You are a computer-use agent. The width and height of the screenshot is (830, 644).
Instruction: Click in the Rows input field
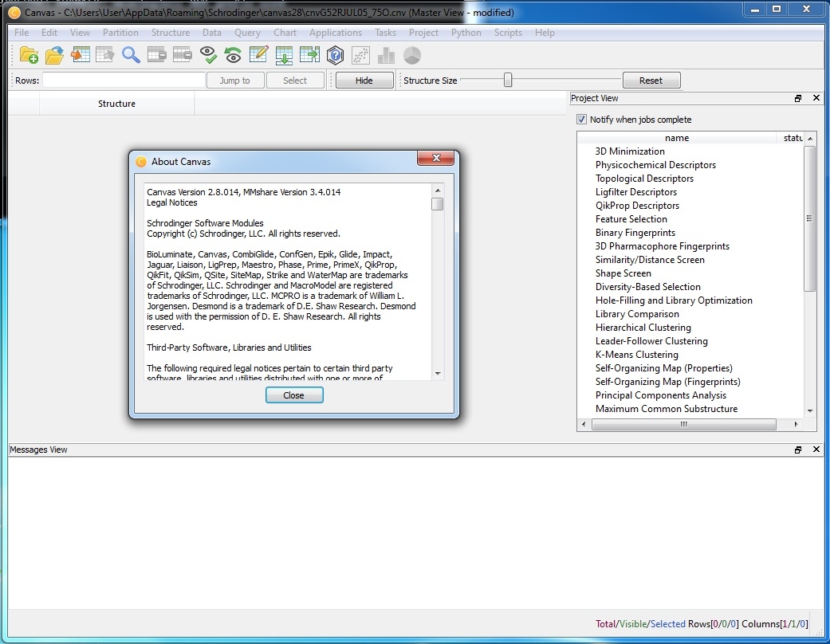pos(124,80)
